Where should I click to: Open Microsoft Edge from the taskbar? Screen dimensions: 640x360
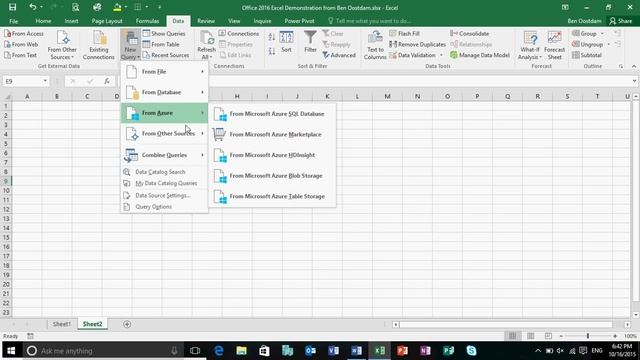click(218, 351)
